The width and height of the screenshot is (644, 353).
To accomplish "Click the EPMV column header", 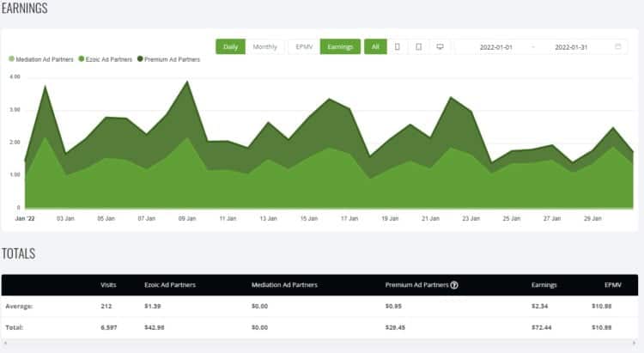I will [613, 285].
